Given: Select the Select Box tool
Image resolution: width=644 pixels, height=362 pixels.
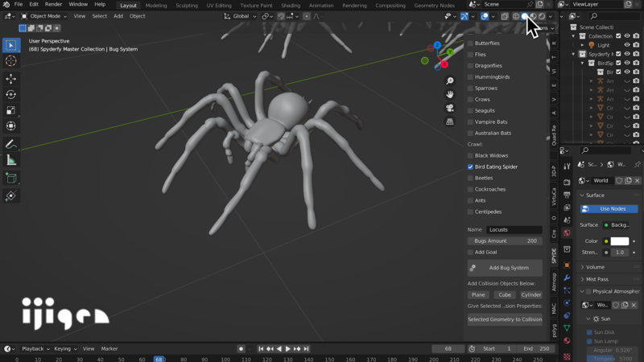Looking at the screenshot, I should click(x=11, y=45).
